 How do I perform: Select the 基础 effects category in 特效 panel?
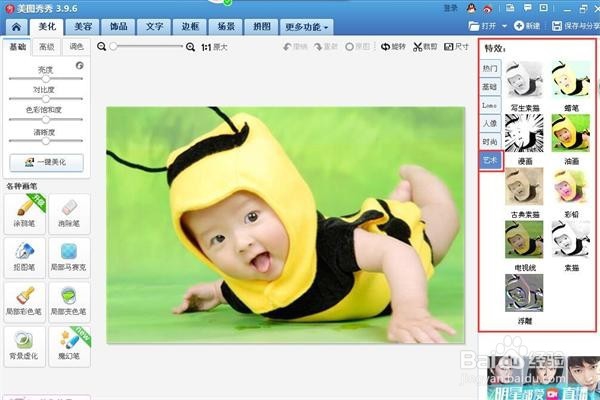pos(490,87)
